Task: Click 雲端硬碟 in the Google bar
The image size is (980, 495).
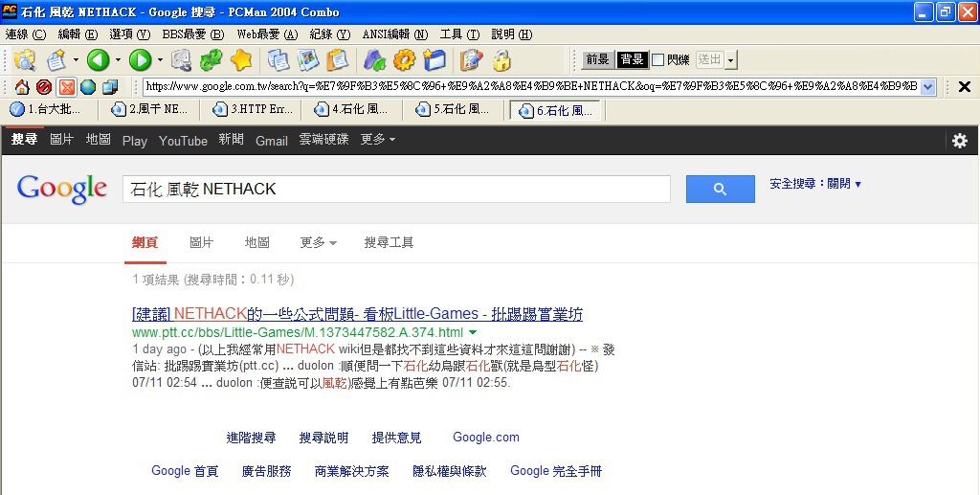Action: 323,140
